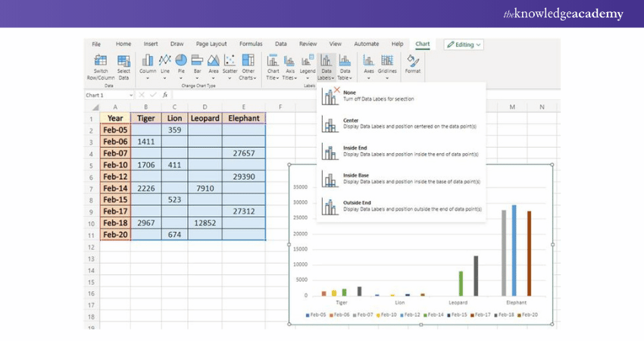Choose None to turn off data labels
This screenshot has width=644, height=341.
(349, 95)
